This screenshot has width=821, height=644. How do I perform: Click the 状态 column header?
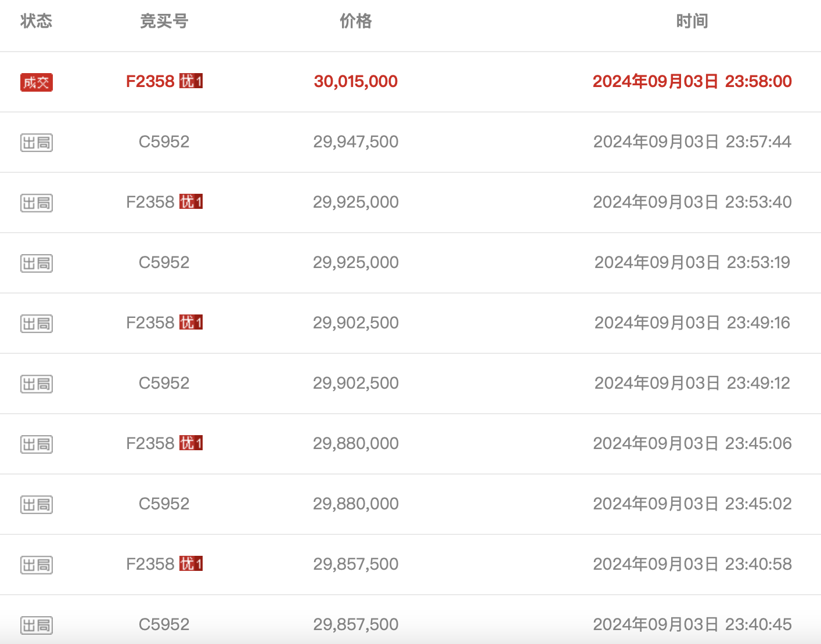tap(36, 21)
